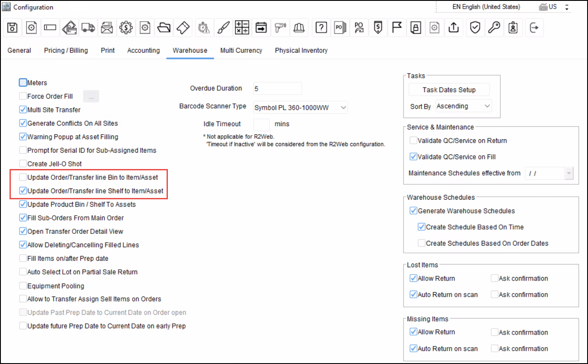Click the shield checkmark toolbar icon
Screen dimensions: 588x364
click(x=475, y=28)
